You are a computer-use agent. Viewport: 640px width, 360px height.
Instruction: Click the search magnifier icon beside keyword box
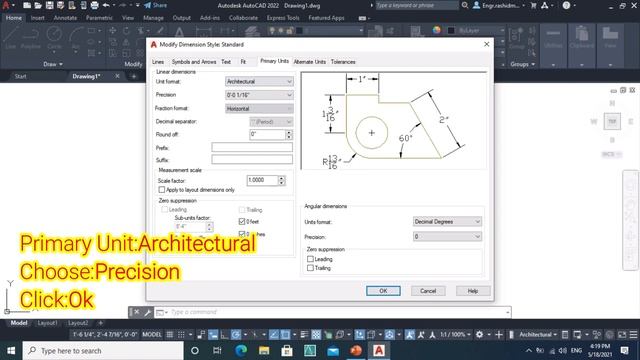465,5
